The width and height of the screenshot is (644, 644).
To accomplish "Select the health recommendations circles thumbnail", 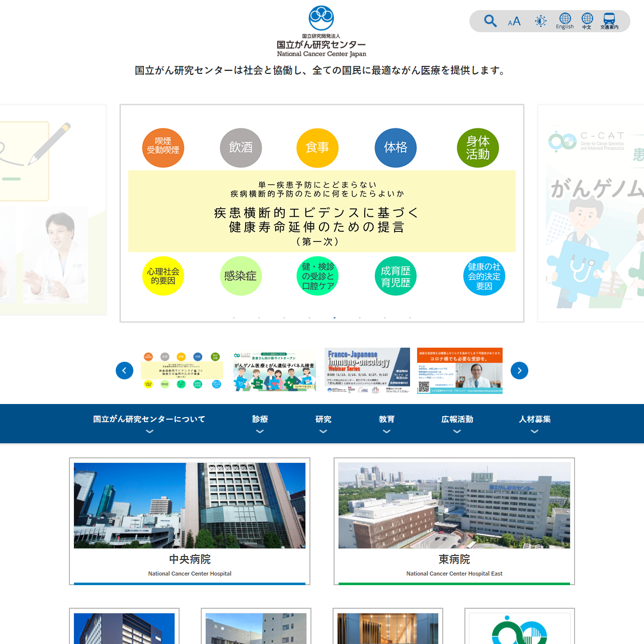I will click(x=182, y=371).
